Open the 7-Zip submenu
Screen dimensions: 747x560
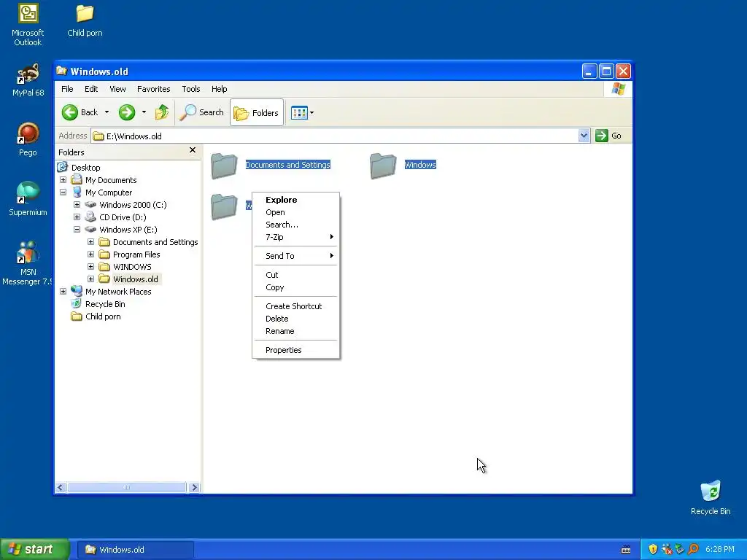296,237
